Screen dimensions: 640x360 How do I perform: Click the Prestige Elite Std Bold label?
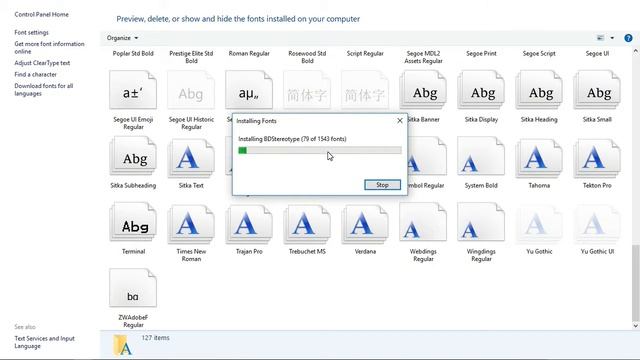click(x=191, y=57)
